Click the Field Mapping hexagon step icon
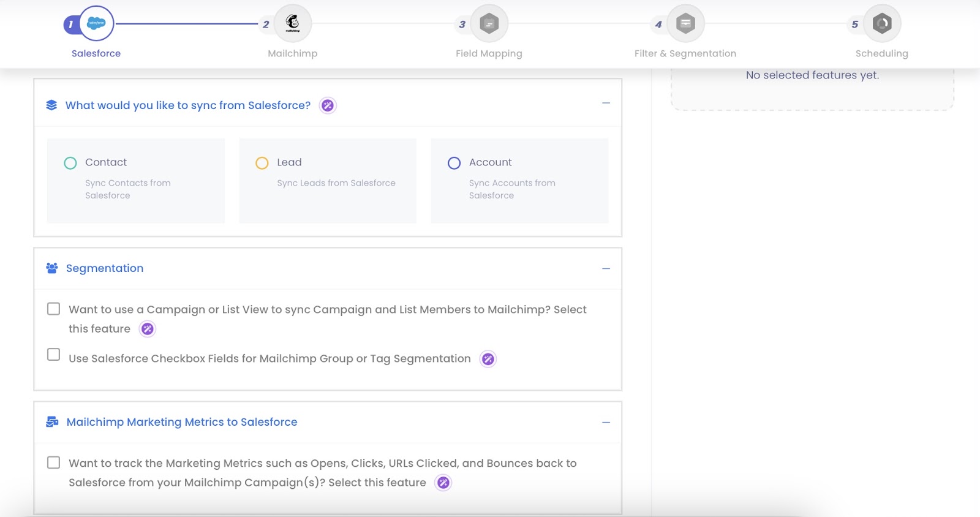980x517 pixels. (489, 23)
